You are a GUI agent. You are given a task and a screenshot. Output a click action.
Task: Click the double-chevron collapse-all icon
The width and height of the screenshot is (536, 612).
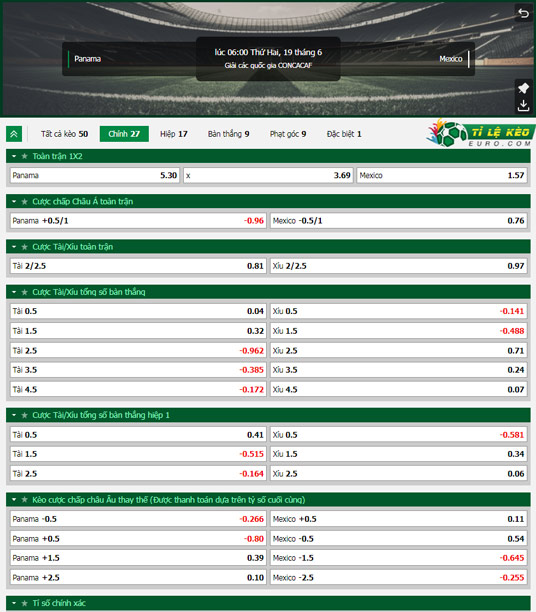(14, 134)
